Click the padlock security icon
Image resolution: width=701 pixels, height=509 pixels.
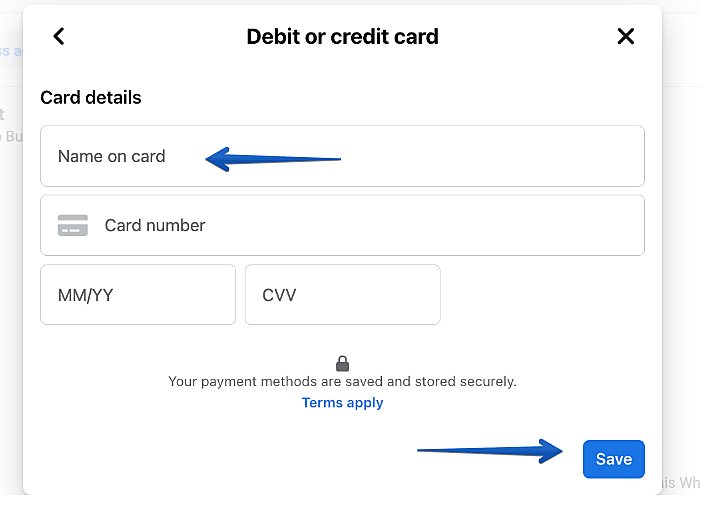coord(343,364)
